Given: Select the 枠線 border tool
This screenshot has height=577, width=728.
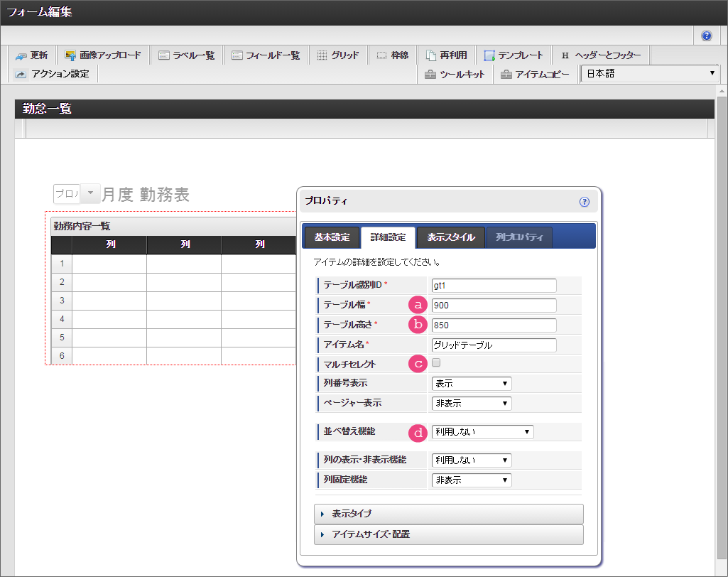Looking at the screenshot, I should (392, 55).
